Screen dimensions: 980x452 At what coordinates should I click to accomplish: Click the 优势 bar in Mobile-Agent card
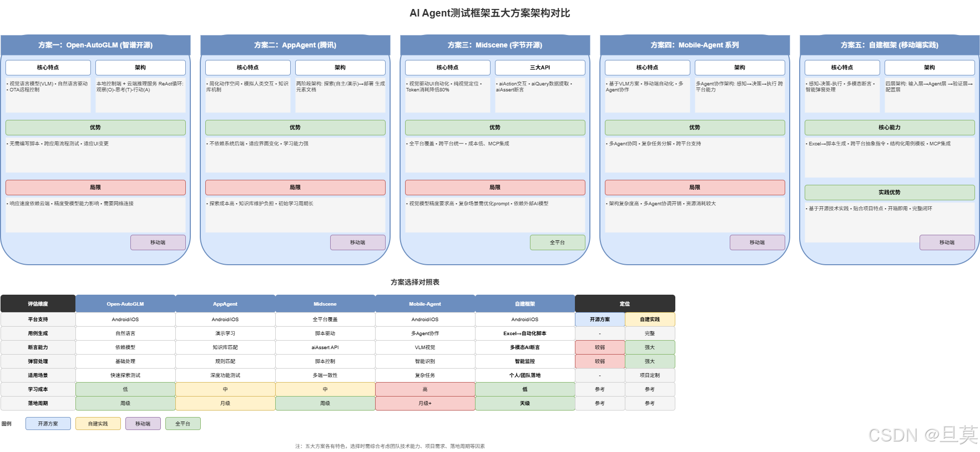pyautogui.click(x=695, y=127)
